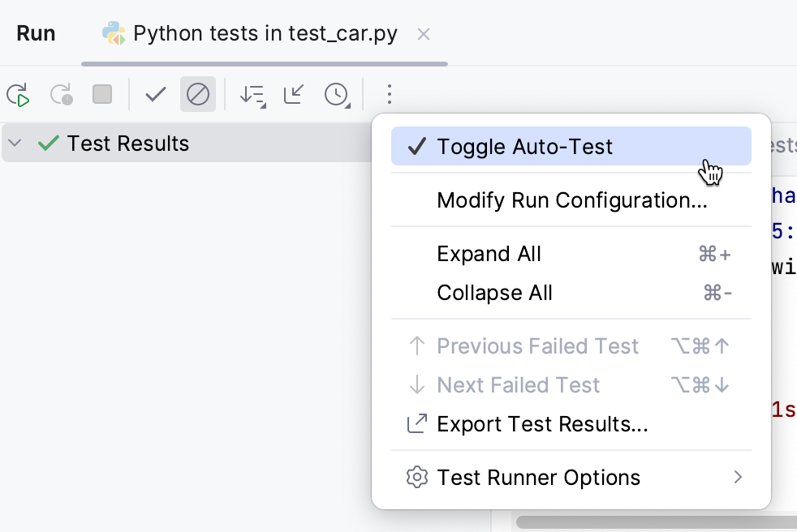Disable the Show Ignored tests filter icon

(x=198, y=95)
